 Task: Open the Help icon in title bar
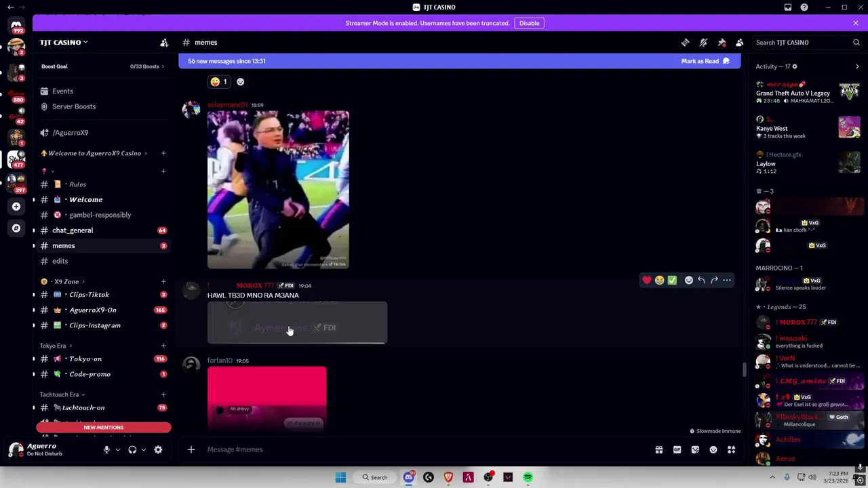pos(804,7)
